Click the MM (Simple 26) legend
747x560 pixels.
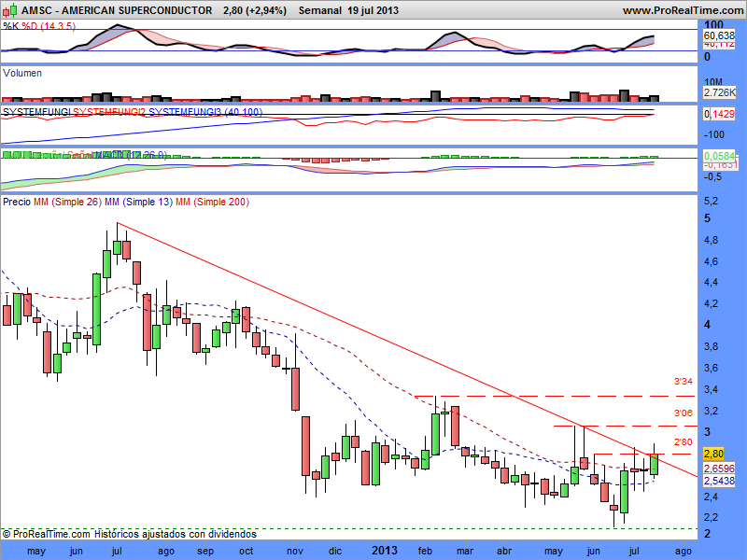pyautogui.click(x=67, y=202)
